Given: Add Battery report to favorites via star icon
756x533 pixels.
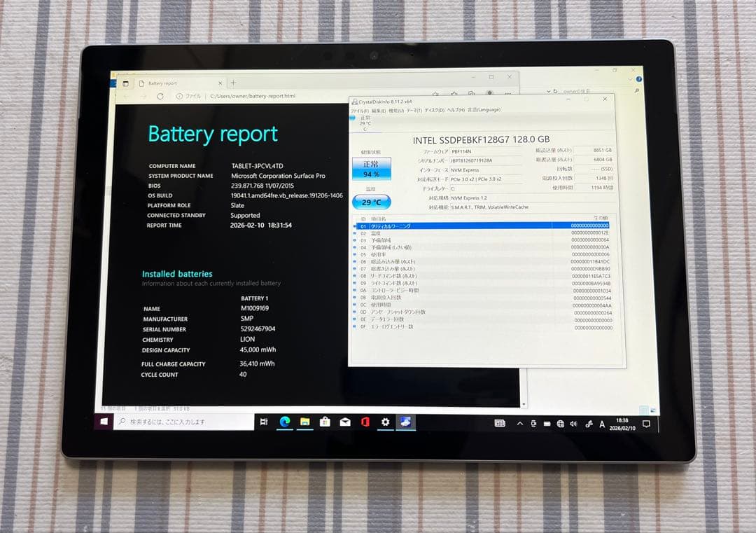Looking at the screenshot, I should [x=435, y=94].
